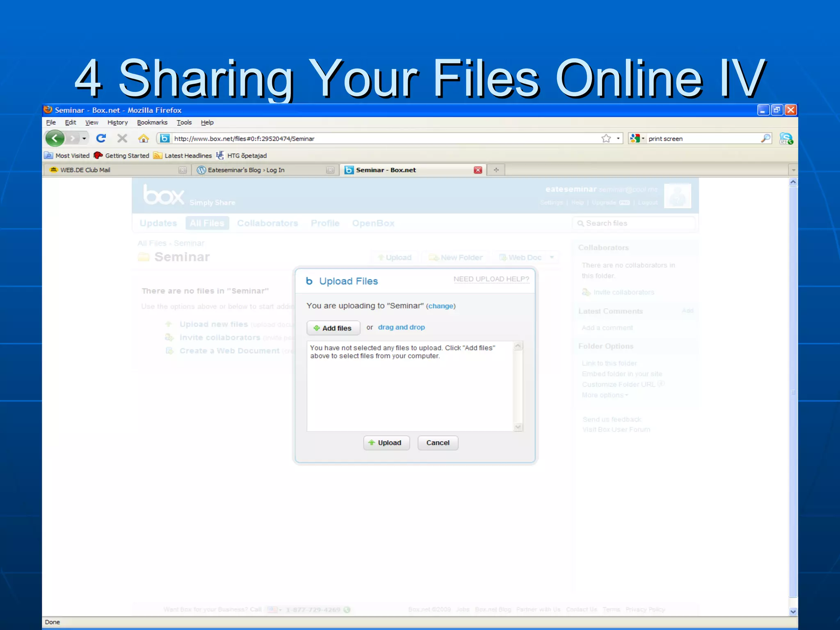Open the Collaborators tab

coord(267,223)
